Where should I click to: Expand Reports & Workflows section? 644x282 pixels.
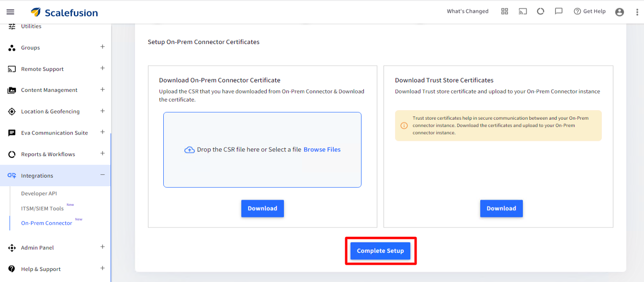(x=102, y=153)
